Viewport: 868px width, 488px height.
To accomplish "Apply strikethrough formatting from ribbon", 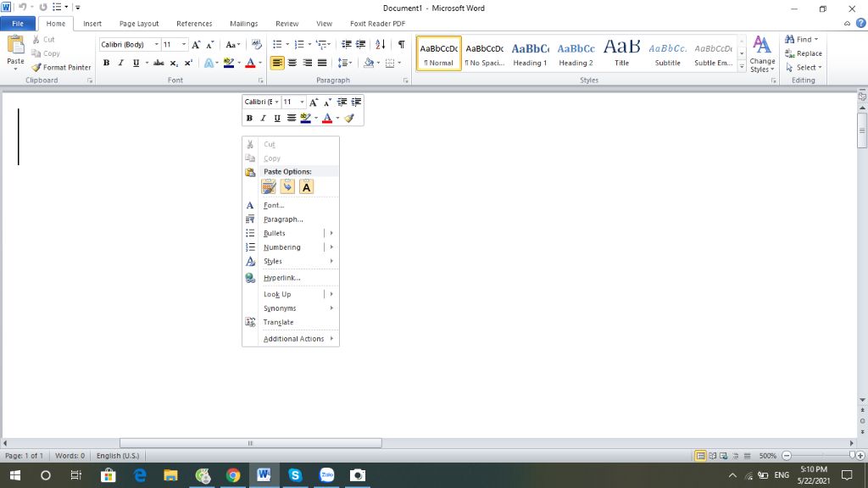I will coord(159,63).
